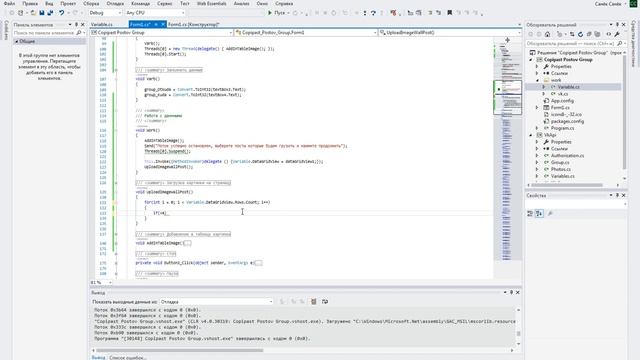Click the preview selected items icon in Solution Explorer
This screenshot has height=360, width=640.
click(x=609, y=34)
